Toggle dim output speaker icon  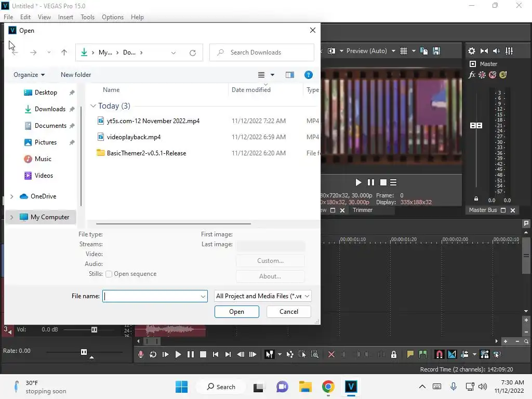pos(496,51)
